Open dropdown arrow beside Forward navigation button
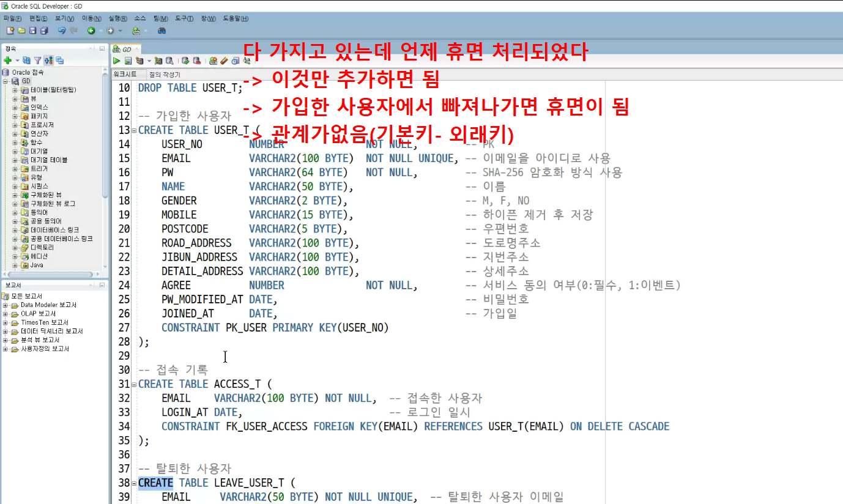Screen dimensions: 843x504 pos(120,31)
